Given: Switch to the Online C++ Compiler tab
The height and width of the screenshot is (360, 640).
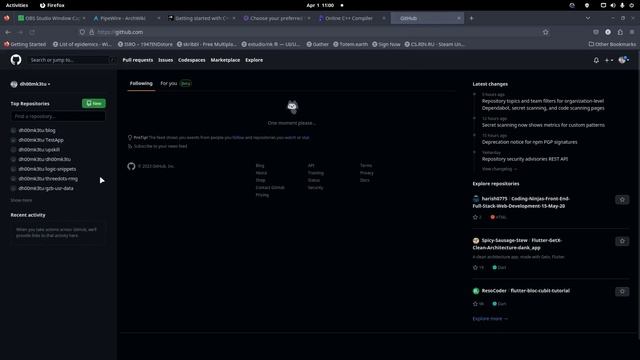Looking at the screenshot, I should point(351,18).
